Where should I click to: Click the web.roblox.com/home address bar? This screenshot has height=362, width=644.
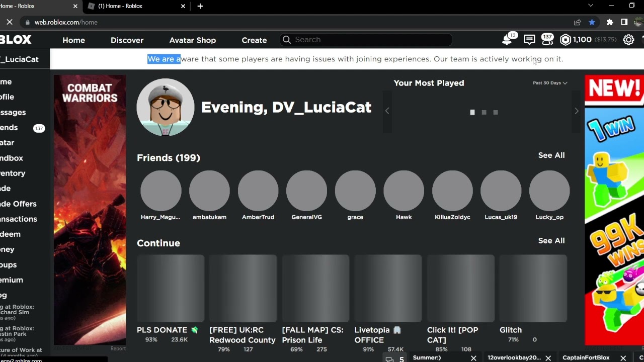point(66,22)
